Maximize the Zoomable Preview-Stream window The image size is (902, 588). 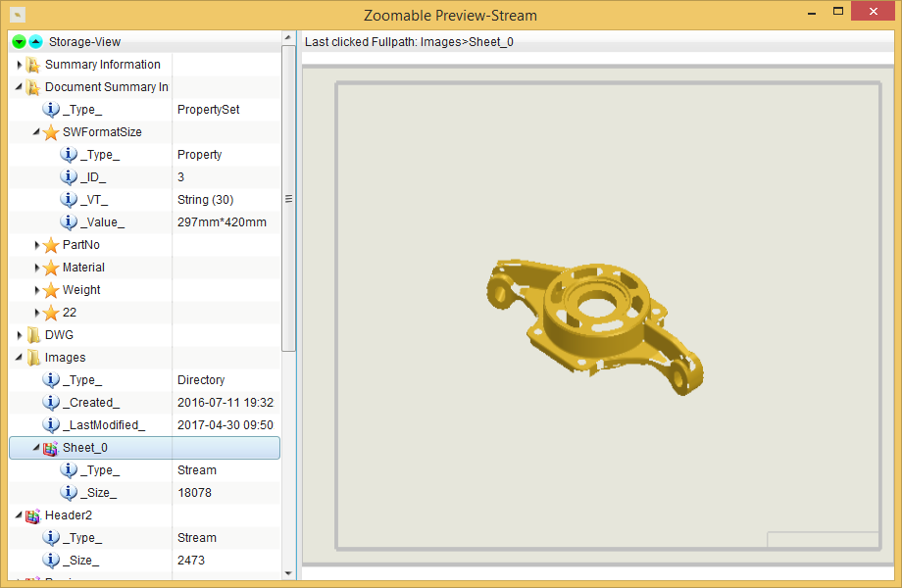838,12
